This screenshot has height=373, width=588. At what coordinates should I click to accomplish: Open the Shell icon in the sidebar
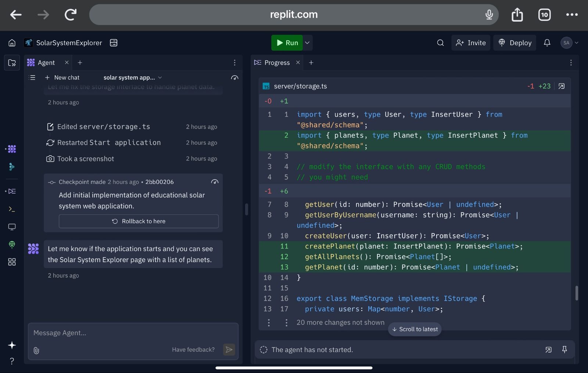pos(11,209)
